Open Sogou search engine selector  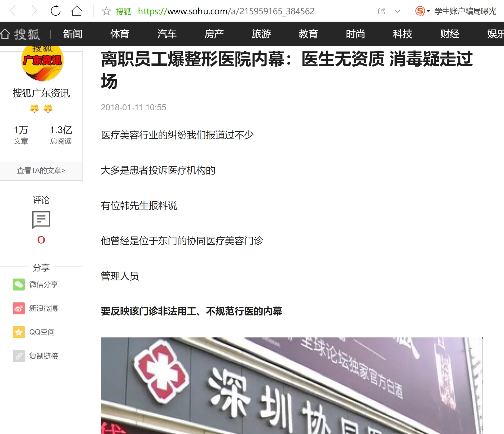[x=422, y=11]
